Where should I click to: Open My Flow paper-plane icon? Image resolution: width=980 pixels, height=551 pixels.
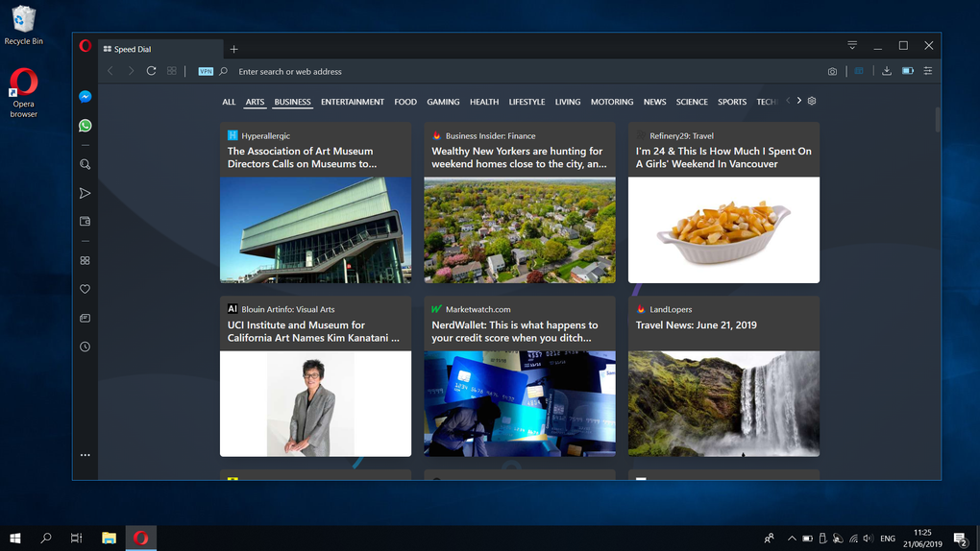click(x=85, y=193)
